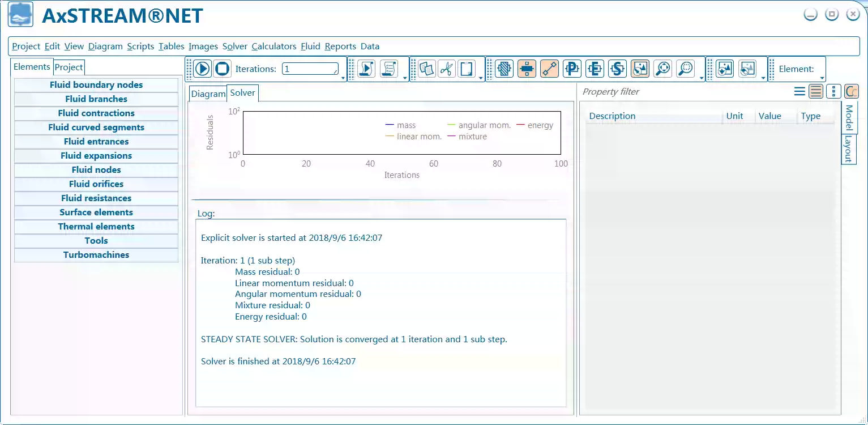
Task: Click the picture eraser icon
Action: [747, 69]
